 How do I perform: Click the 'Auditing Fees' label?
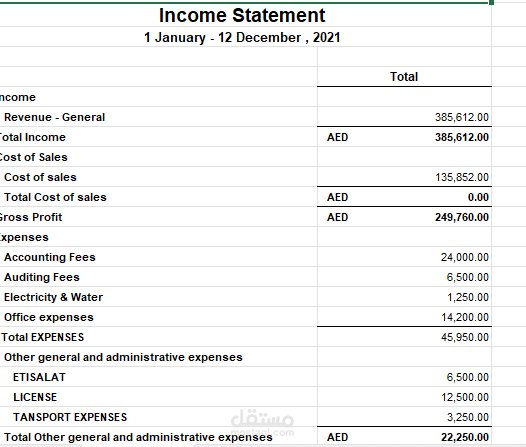pyautogui.click(x=42, y=277)
